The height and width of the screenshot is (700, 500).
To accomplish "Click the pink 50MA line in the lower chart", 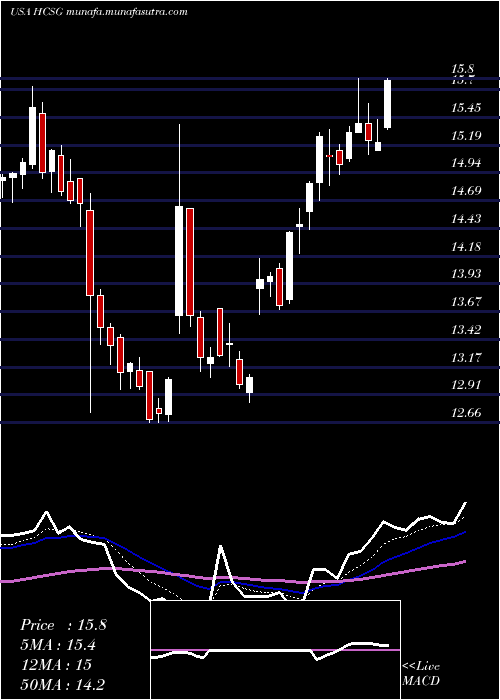I will point(232,576).
